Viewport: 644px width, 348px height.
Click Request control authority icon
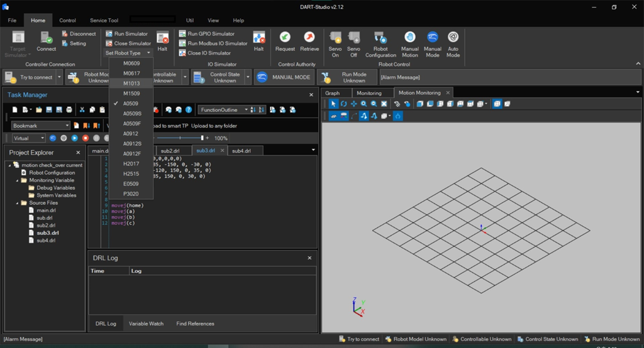tap(285, 37)
